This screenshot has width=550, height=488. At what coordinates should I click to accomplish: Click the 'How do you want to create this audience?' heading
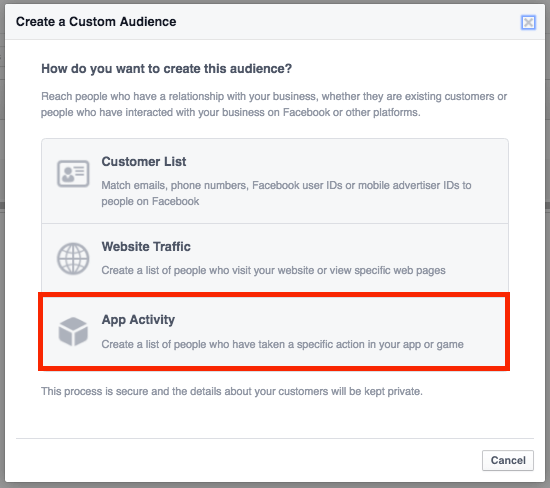[167, 68]
